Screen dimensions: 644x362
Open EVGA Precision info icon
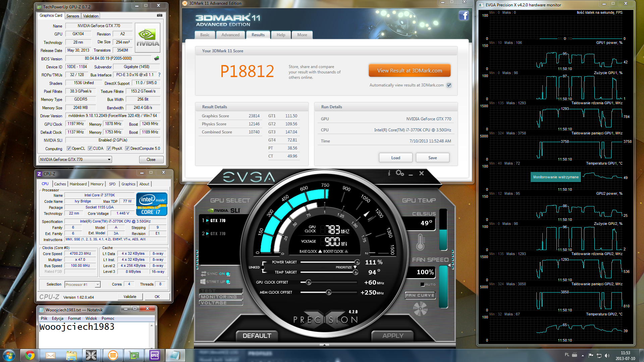pyautogui.click(x=389, y=173)
